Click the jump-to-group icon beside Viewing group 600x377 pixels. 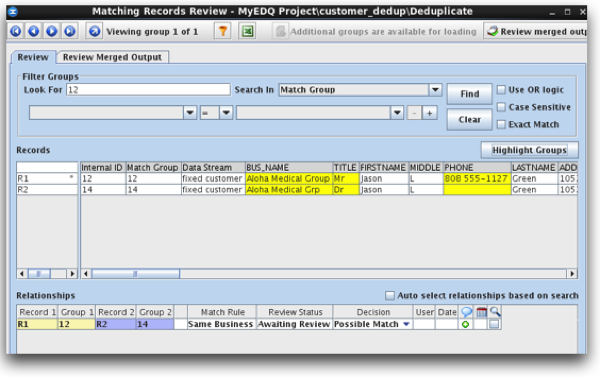pos(94,31)
